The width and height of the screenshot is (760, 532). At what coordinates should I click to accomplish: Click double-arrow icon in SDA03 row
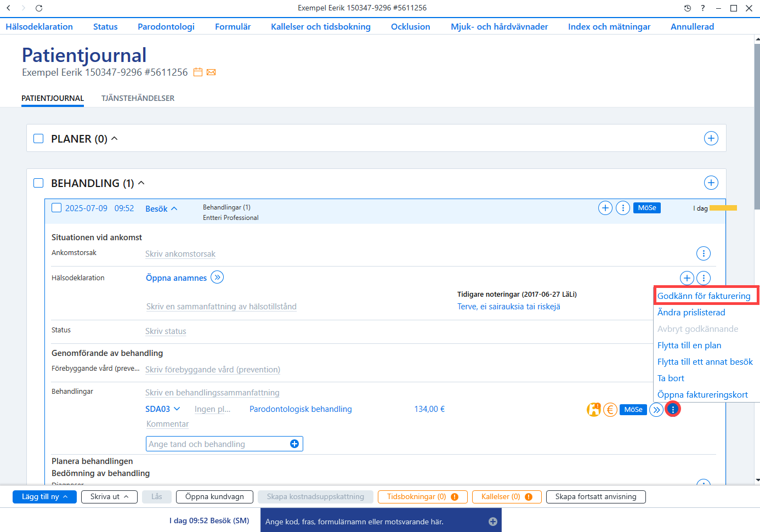click(x=656, y=410)
